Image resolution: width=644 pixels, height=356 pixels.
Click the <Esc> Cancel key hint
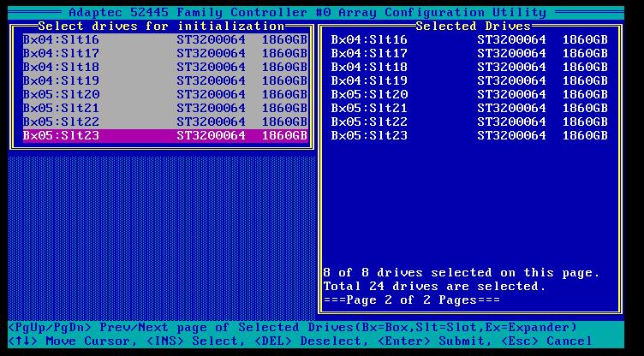coord(546,341)
